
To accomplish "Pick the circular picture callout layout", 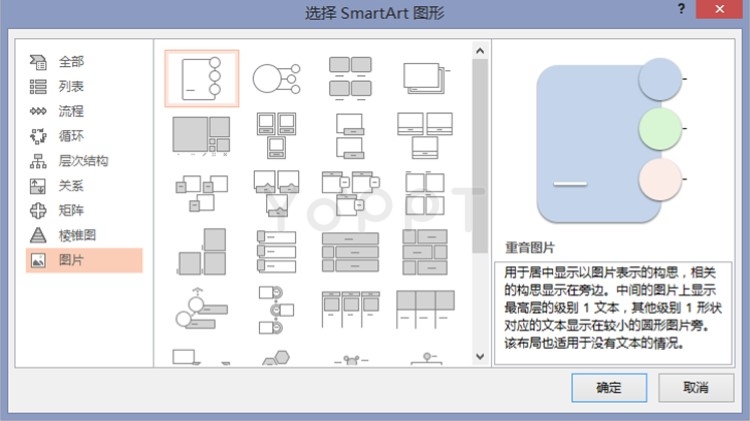I will (276, 78).
